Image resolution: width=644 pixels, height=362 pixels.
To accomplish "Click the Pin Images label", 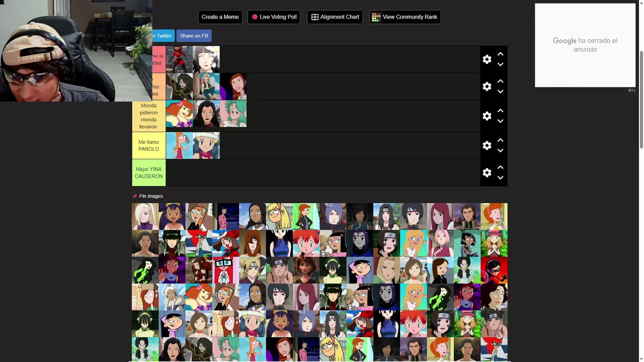I will tap(151, 196).
